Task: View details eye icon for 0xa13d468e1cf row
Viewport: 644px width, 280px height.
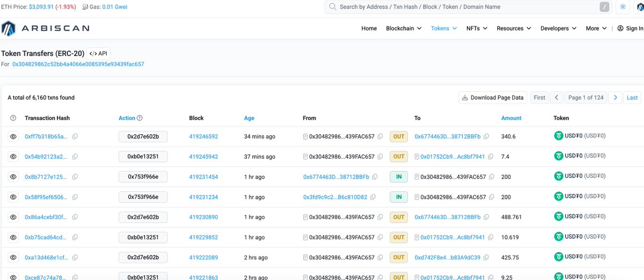Action: click(x=13, y=257)
